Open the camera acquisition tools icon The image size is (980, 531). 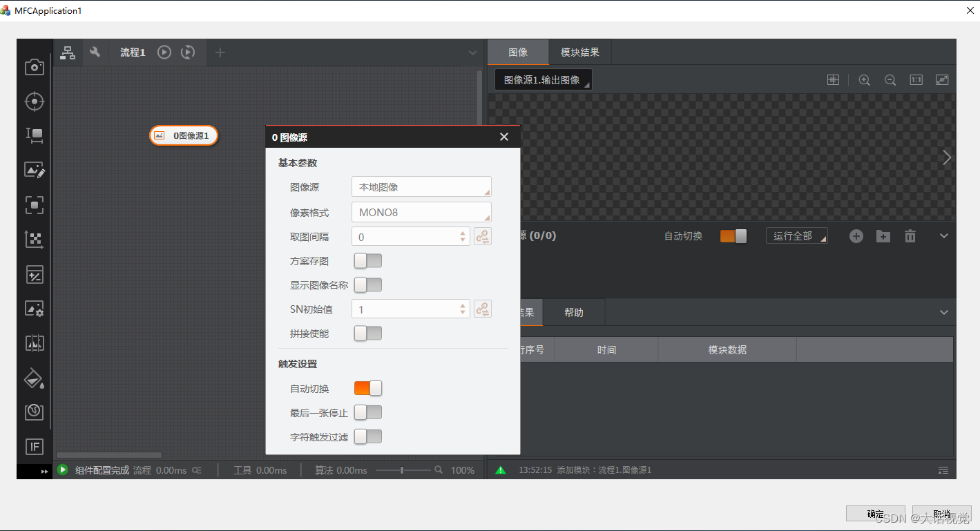point(35,67)
